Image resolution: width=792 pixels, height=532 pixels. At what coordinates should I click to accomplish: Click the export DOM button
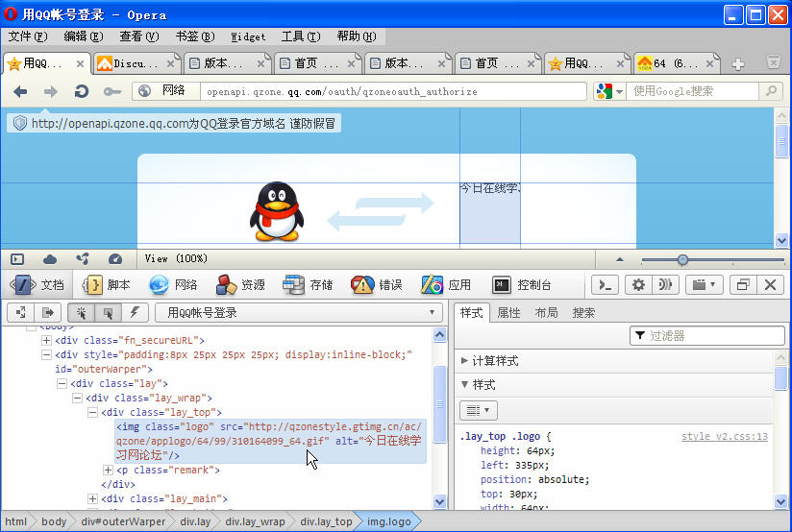point(48,313)
